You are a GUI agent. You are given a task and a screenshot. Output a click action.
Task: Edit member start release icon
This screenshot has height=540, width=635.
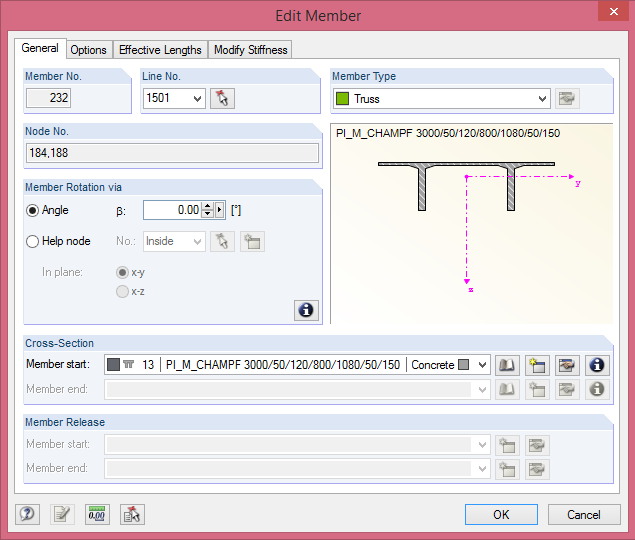coord(537,445)
